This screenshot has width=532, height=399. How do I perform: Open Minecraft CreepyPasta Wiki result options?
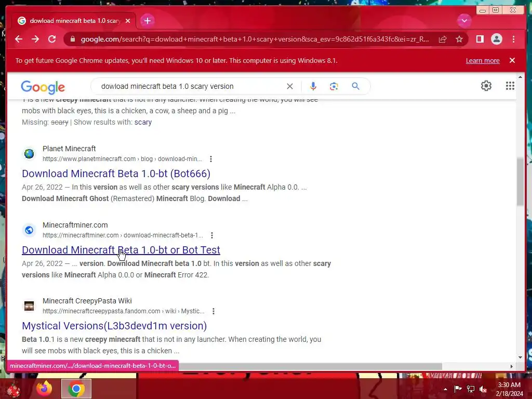click(x=213, y=311)
